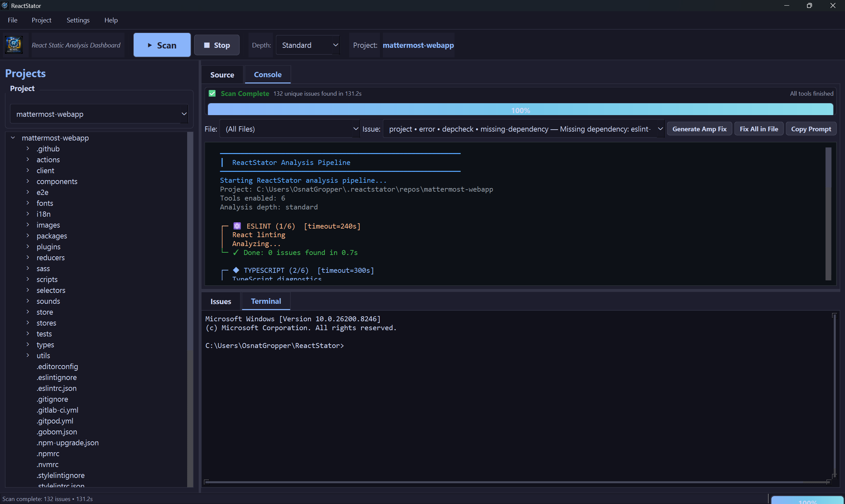Open the Issue selector dropdown

pos(524,129)
